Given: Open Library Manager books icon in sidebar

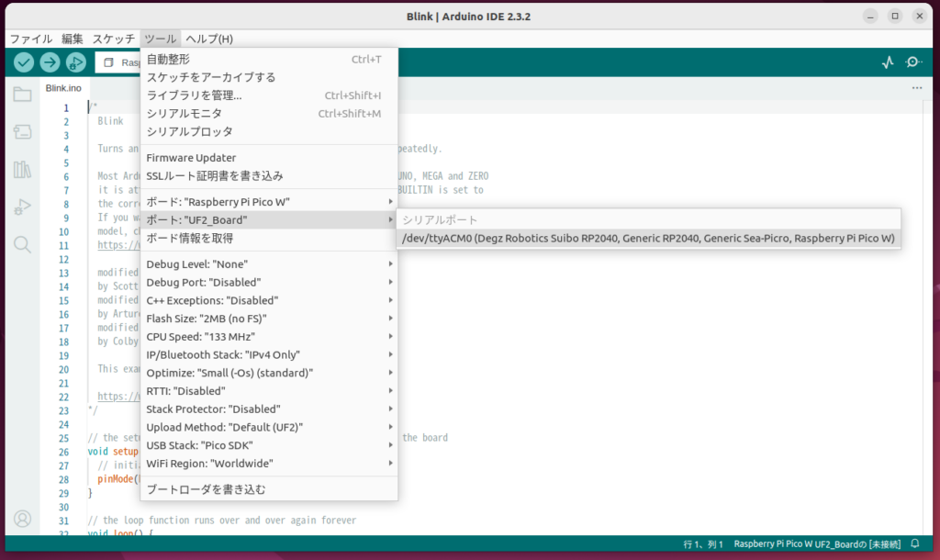Looking at the screenshot, I should pyautogui.click(x=22, y=170).
